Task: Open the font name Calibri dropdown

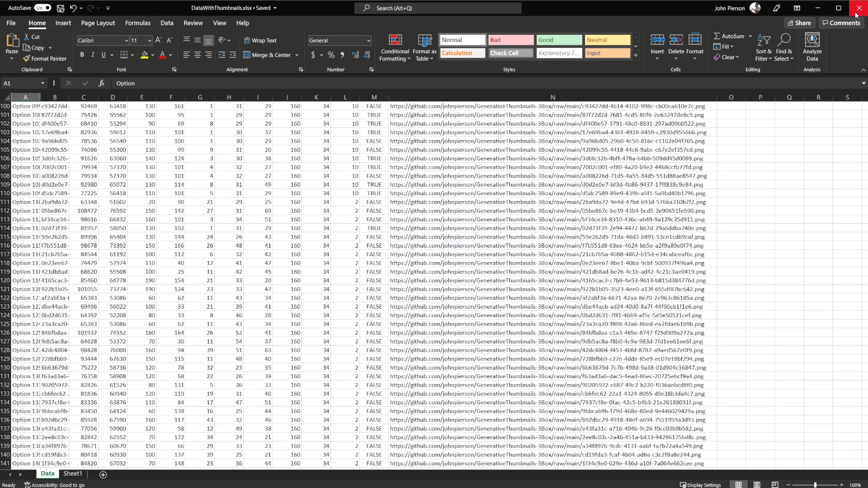Action: pos(126,41)
